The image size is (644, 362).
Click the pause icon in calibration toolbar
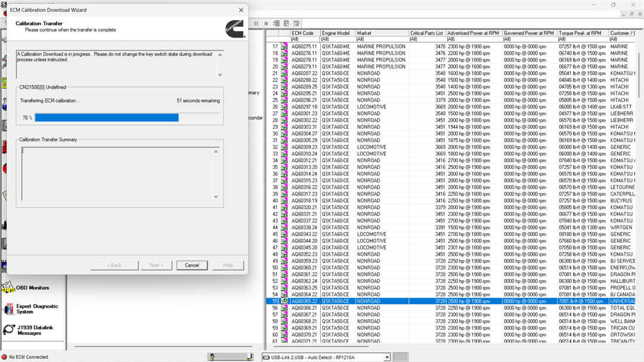pos(256,23)
